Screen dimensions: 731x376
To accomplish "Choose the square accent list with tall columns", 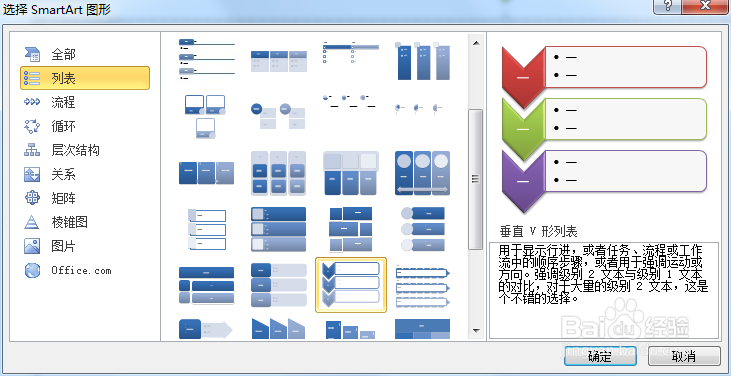I will (423, 61).
